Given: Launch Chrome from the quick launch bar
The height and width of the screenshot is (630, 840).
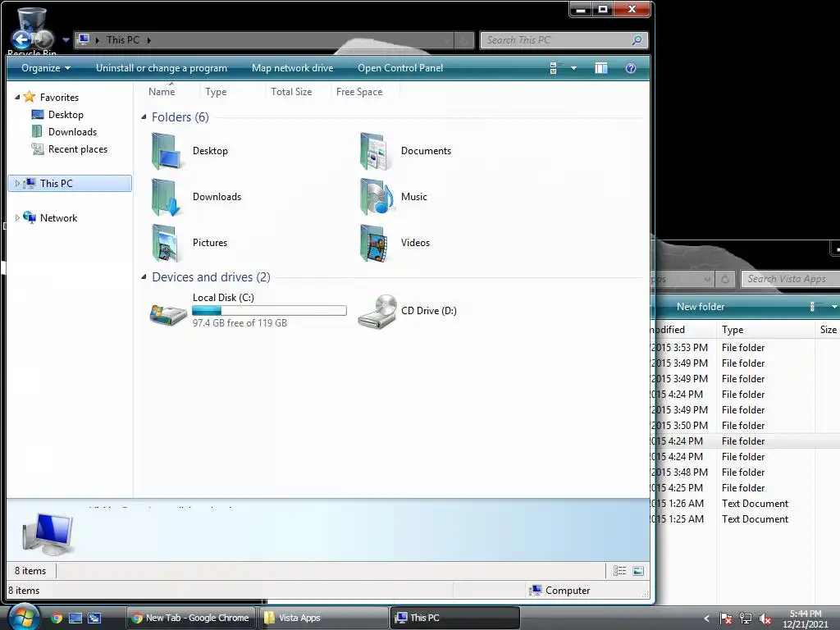Looking at the screenshot, I should 57,619.
